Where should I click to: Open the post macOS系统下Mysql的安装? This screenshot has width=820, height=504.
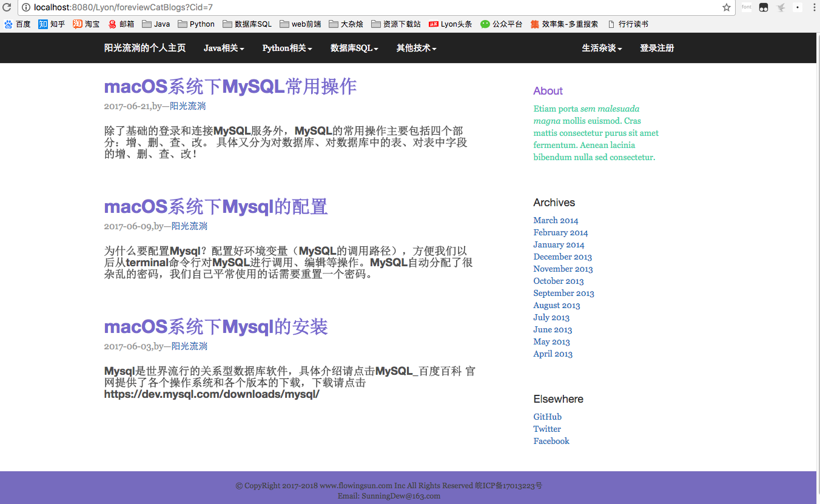pos(216,327)
